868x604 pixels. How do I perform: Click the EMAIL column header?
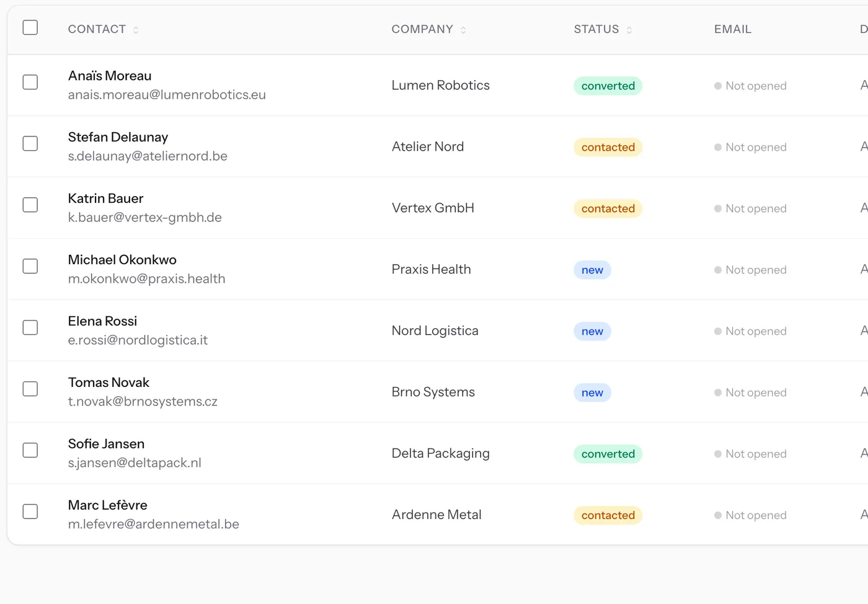[733, 29]
